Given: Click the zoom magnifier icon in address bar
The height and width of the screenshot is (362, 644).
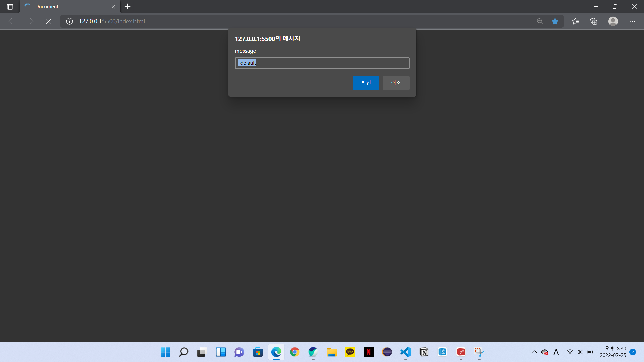Looking at the screenshot, I should click(540, 21).
